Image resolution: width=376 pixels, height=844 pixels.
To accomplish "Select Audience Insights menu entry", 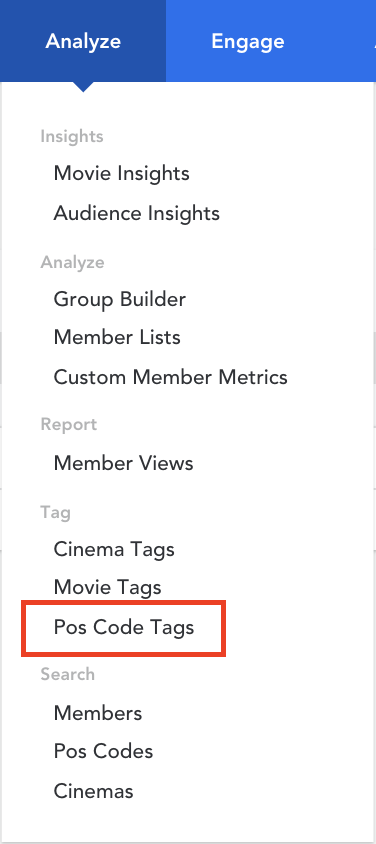I will [137, 213].
